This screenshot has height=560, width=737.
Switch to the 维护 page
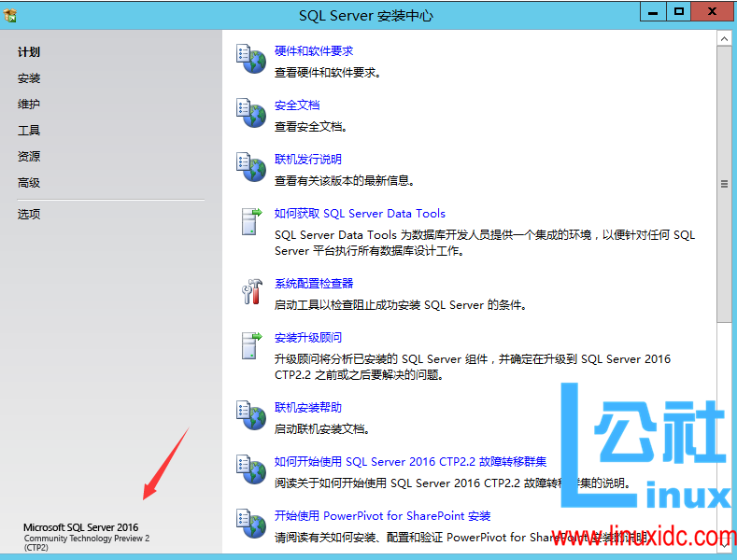29,105
